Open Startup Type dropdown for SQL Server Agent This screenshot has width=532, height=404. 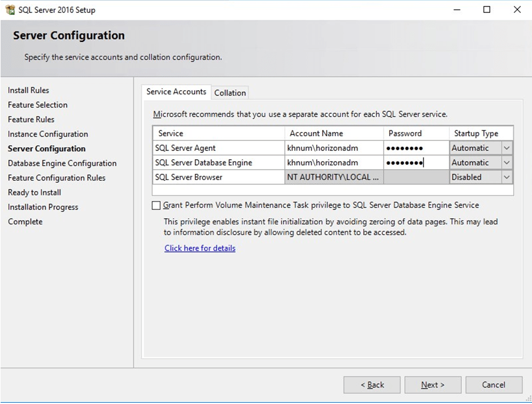coord(507,148)
